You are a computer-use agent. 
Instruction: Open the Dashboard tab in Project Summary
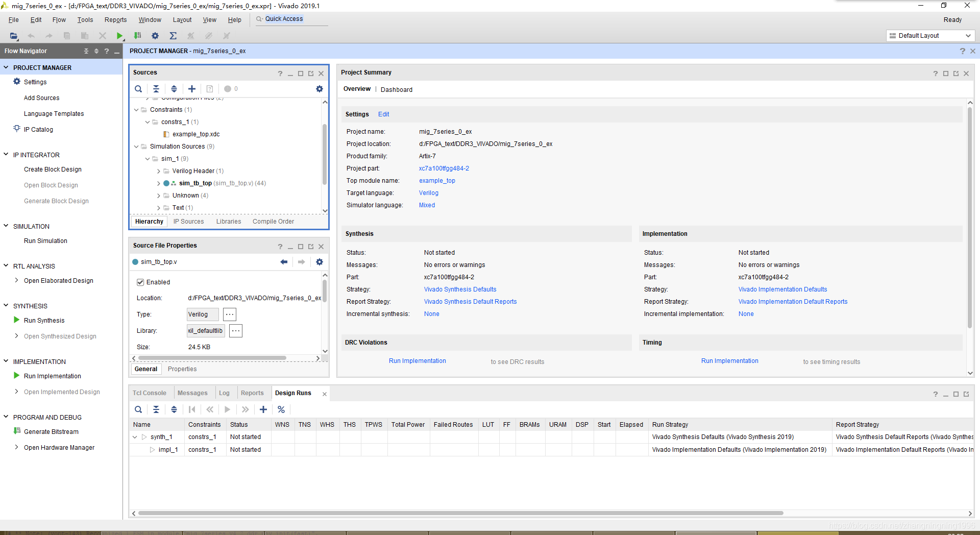tap(397, 90)
